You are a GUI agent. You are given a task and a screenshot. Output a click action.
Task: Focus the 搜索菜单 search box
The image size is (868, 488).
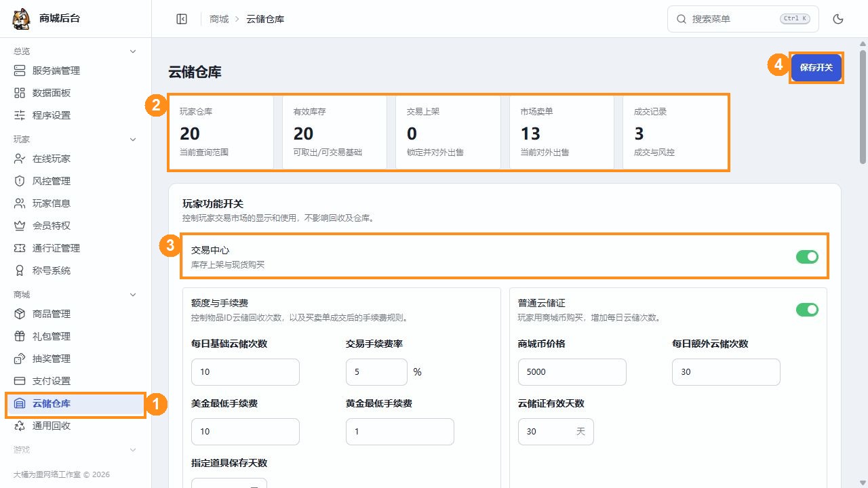[743, 19]
